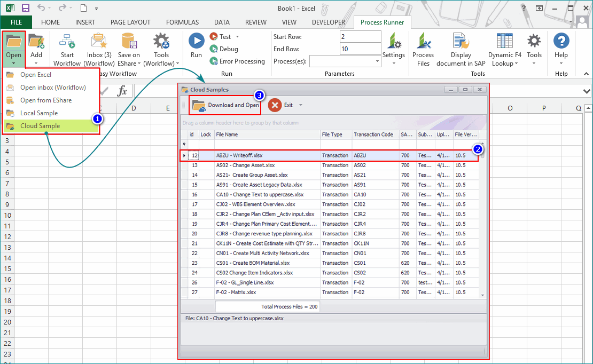Choose Open from EShare menu entry
Viewport: 593px width, 364px height.
(45, 100)
